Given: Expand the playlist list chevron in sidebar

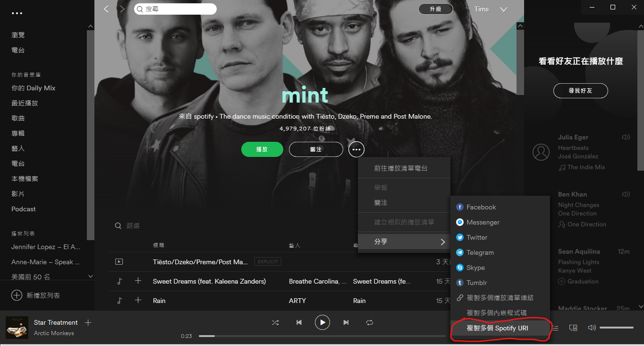Looking at the screenshot, I should pos(91,277).
